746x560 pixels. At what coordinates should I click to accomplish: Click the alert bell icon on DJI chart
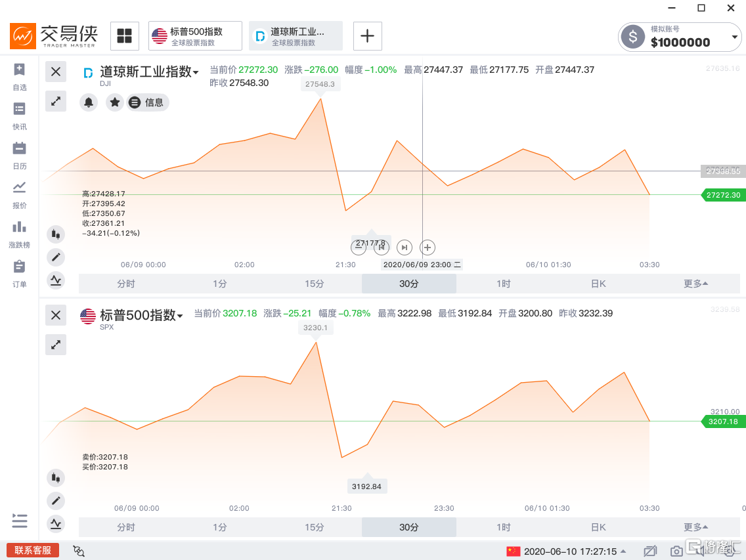click(x=89, y=102)
